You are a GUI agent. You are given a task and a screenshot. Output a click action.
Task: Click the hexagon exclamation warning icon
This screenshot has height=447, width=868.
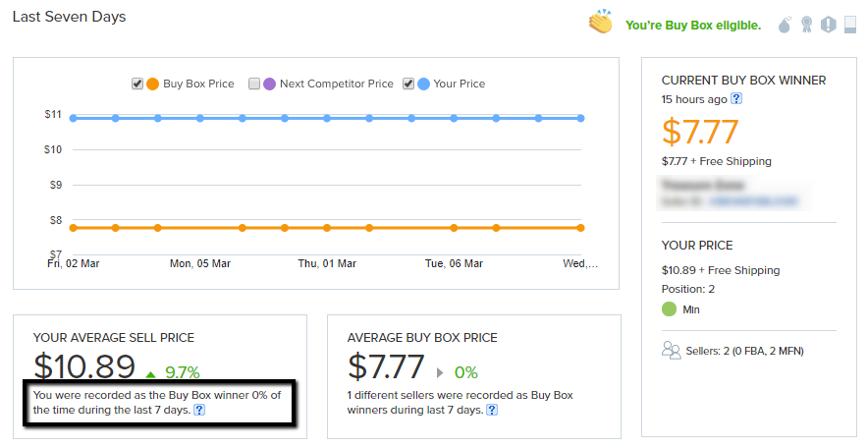pyautogui.click(x=829, y=25)
